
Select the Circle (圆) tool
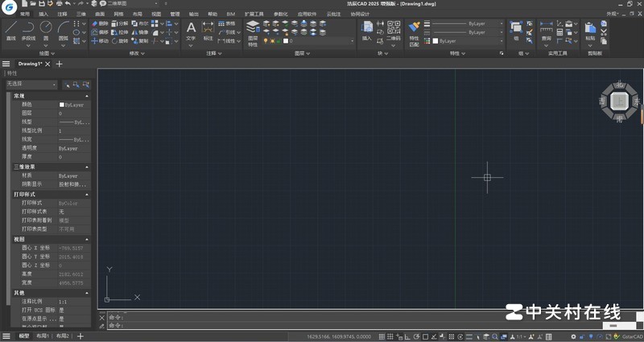46,31
